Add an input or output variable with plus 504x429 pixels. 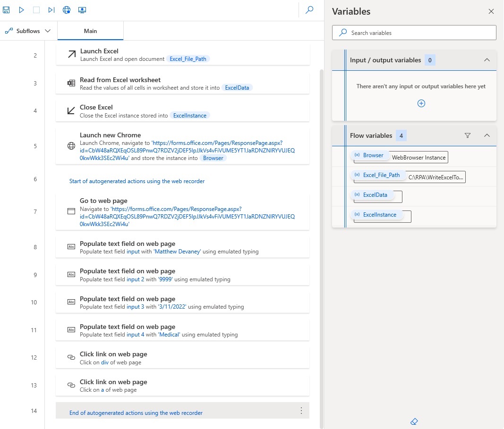coord(421,103)
